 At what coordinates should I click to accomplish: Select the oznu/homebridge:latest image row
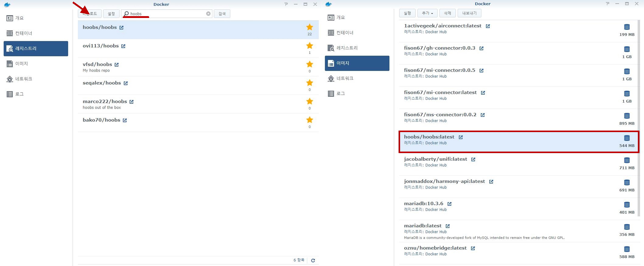[x=519, y=253]
